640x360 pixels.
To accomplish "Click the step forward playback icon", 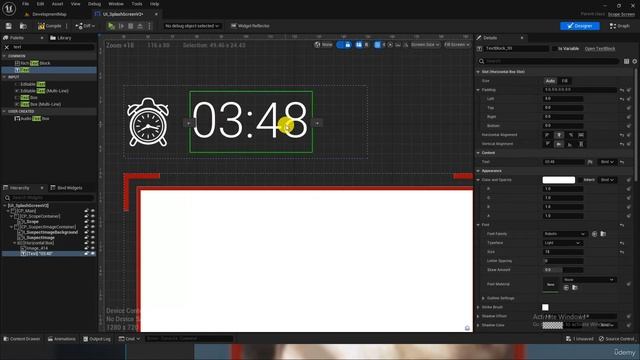I will [x=121, y=26].
